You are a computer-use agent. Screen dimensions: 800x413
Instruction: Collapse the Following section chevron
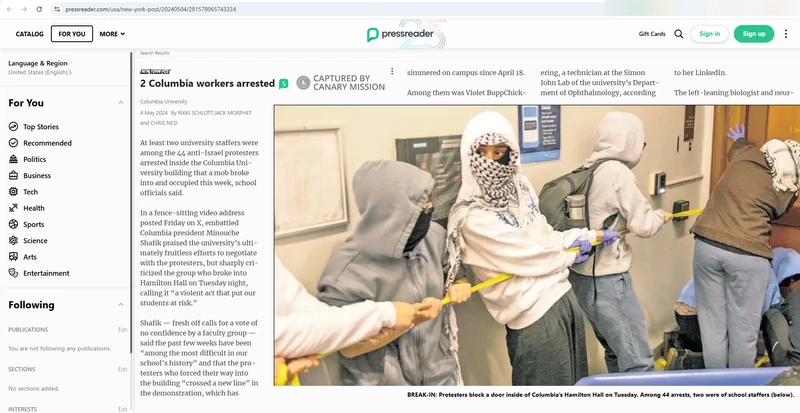click(121, 305)
